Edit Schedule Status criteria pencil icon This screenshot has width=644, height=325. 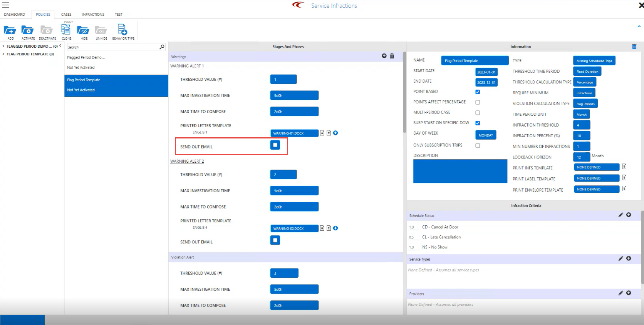(x=621, y=215)
